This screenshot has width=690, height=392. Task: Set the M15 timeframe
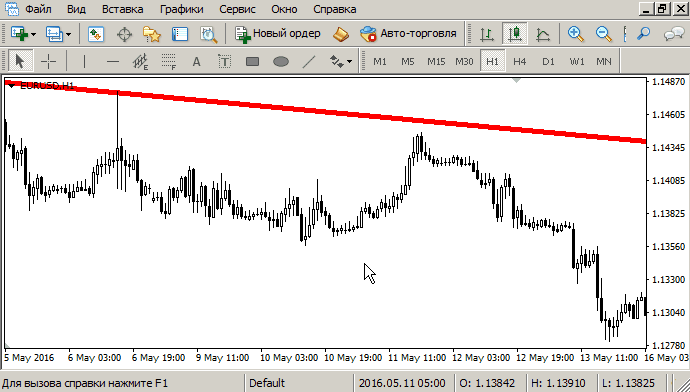[x=436, y=62]
